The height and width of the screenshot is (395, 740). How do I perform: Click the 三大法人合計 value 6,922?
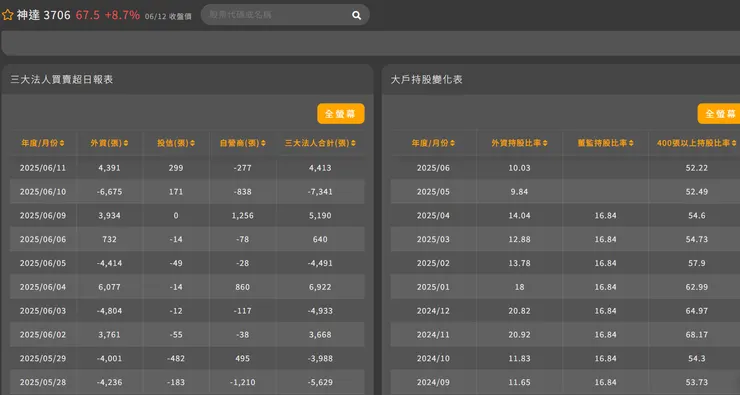point(320,287)
